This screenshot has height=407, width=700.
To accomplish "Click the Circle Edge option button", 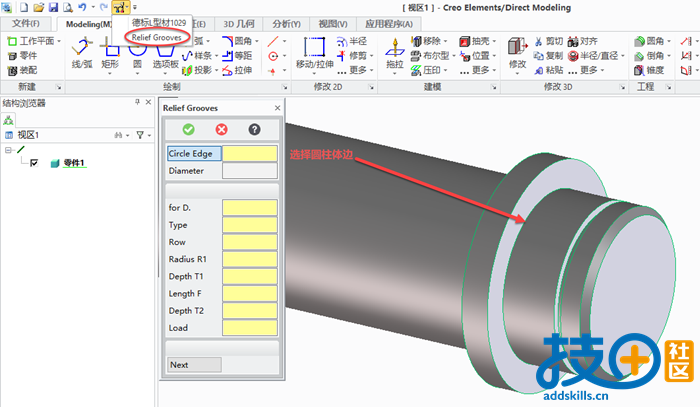I will click(194, 154).
